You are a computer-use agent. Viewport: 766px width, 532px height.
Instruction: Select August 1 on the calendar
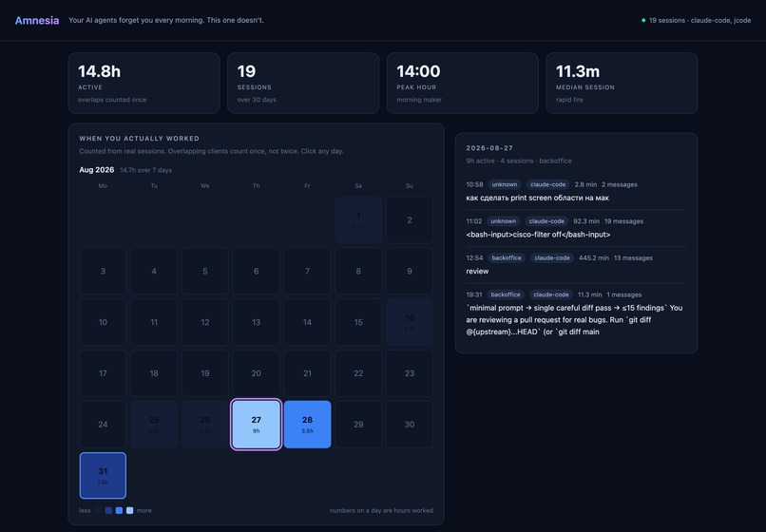[358, 219]
